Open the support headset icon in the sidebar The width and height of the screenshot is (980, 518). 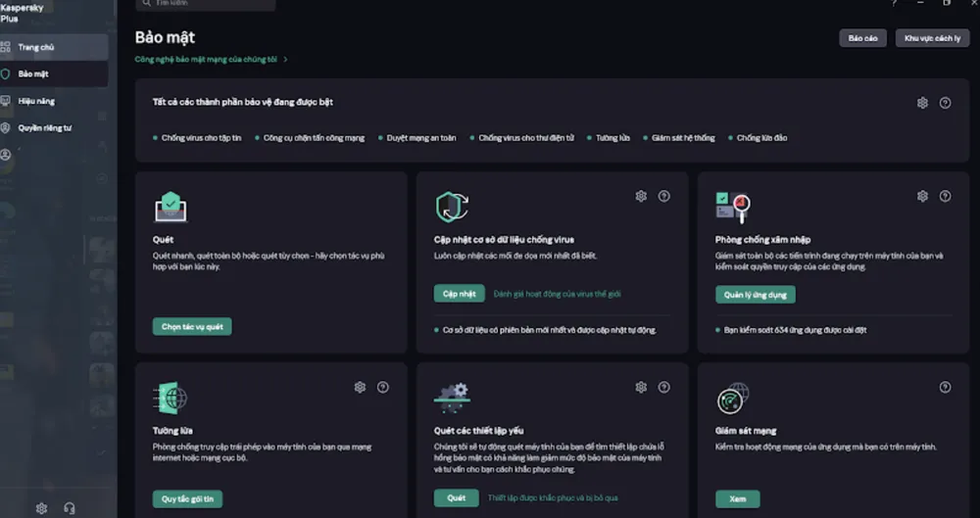pyautogui.click(x=70, y=508)
